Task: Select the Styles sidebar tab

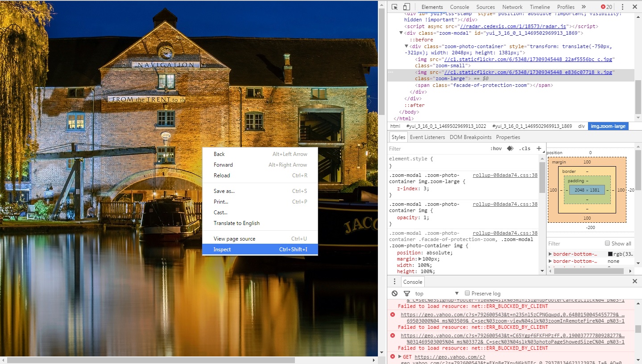Action: [x=398, y=137]
